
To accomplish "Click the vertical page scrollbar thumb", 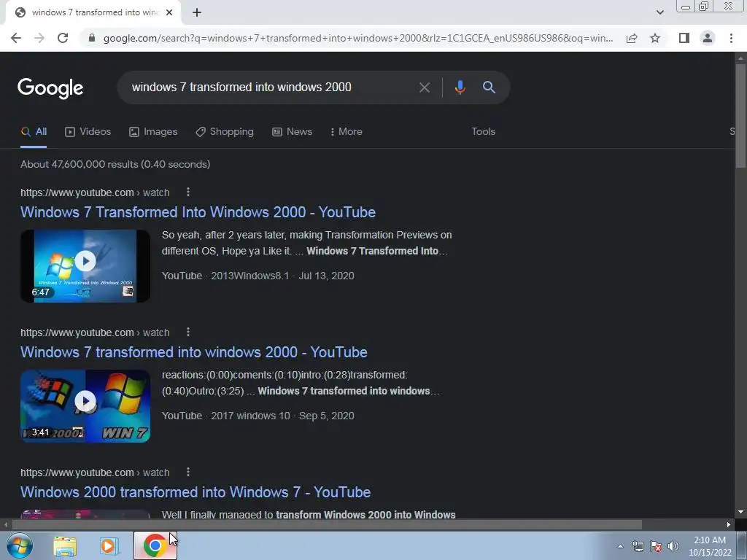I will [740, 115].
